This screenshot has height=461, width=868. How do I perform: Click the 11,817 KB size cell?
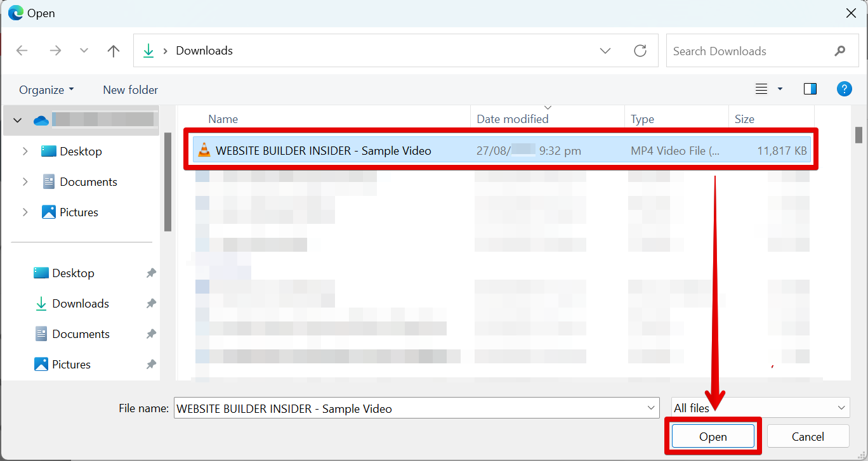[782, 151]
